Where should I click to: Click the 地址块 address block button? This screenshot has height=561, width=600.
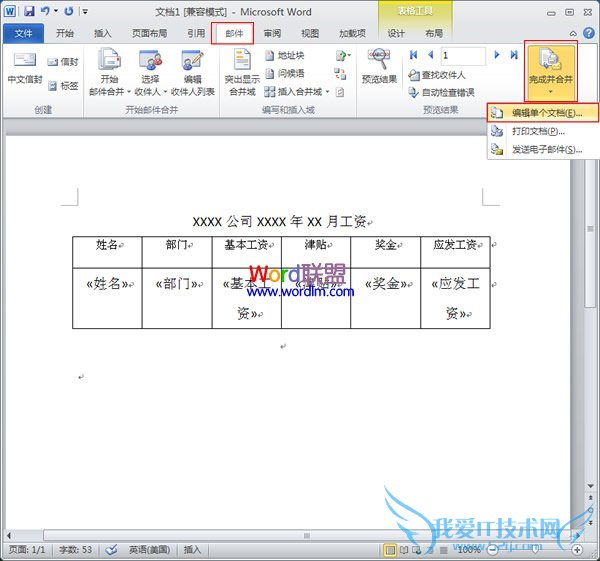click(x=285, y=55)
